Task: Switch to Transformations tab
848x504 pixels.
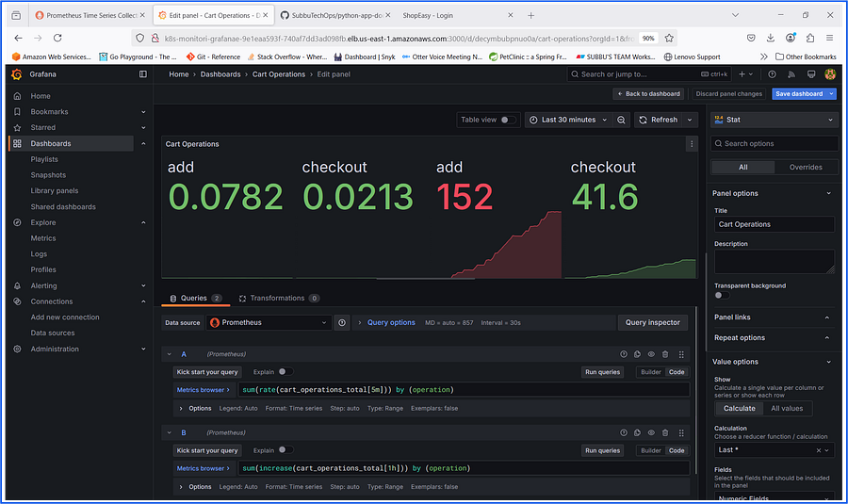Action: 279,299
